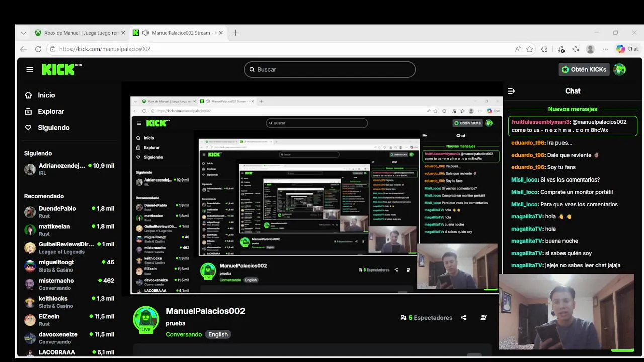Click the Conversando category link
Viewport: 644px width, 362px height.
click(x=184, y=334)
